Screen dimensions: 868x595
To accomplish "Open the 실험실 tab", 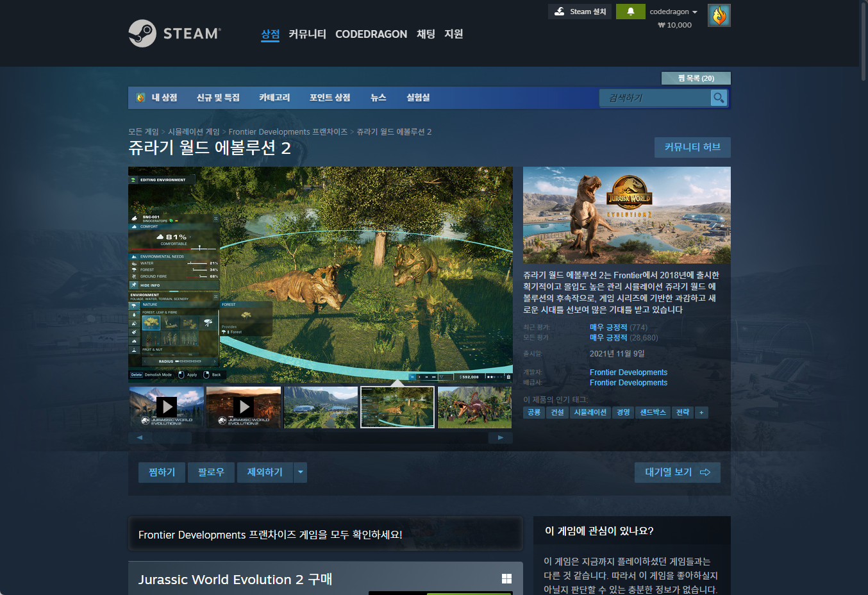I will click(x=418, y=97).
